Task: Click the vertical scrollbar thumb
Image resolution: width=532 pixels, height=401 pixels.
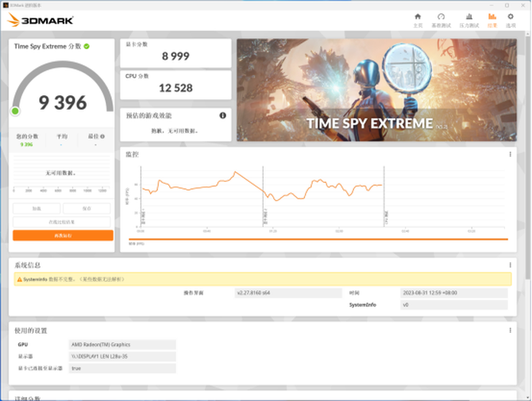Action: (x=527, y=158)
